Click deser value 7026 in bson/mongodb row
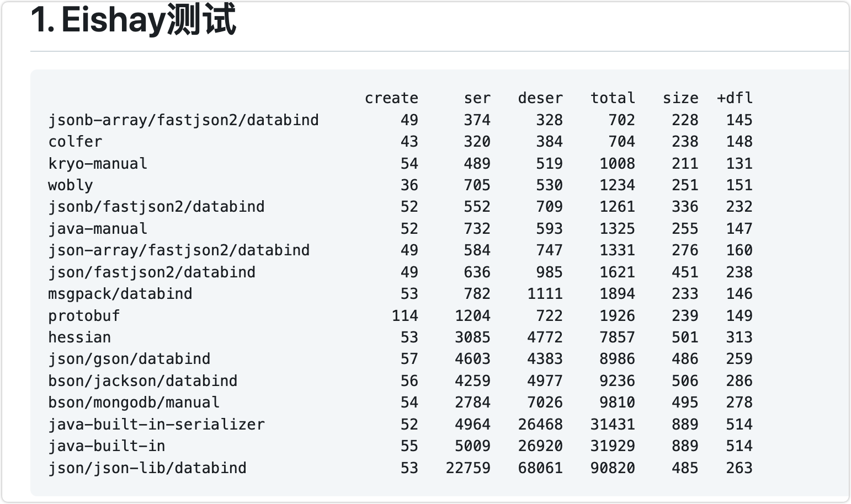This screenshot has width=851, height=504. coord(545,403)
